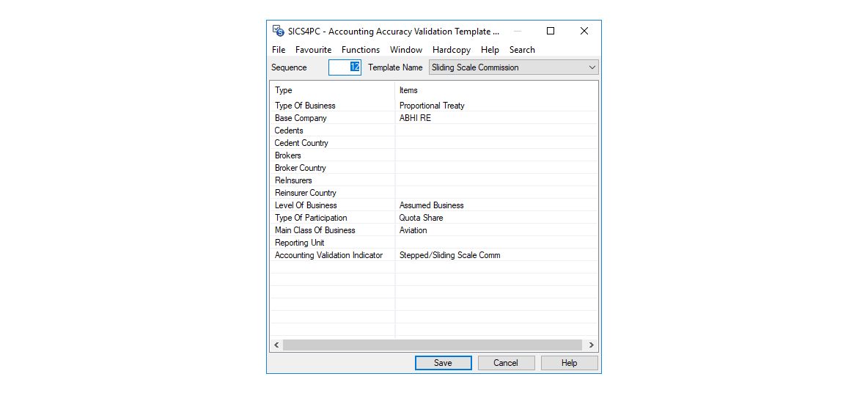
Task: Click the Proportional Treaty value
Action: (432, 106)
